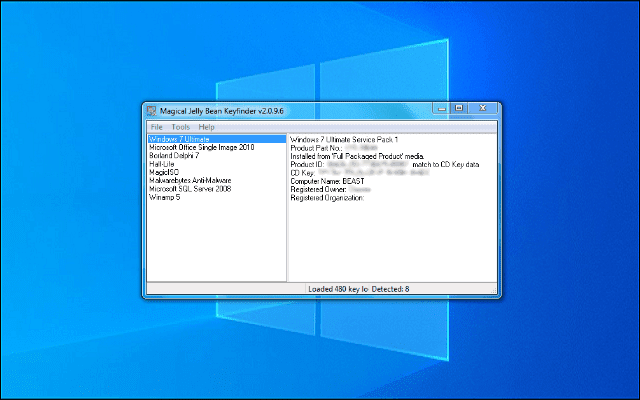Open the File menu
The image size is (640, 400).
156,127
